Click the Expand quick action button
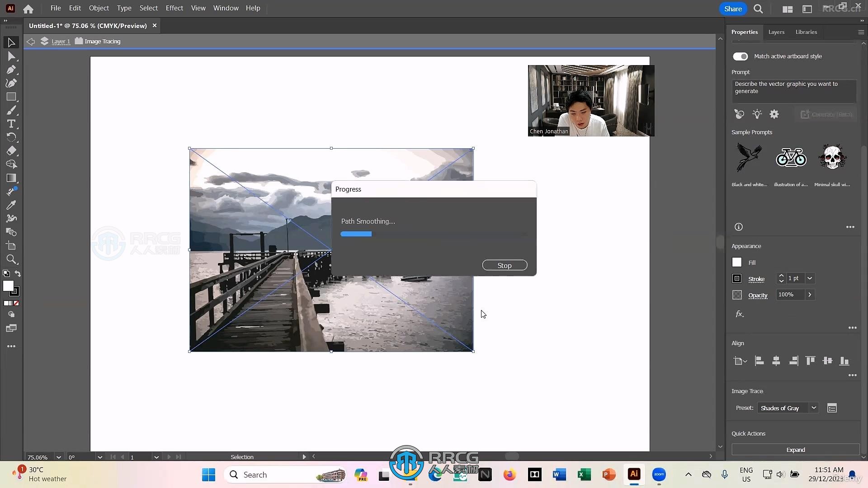This screenshot has width=868, height=488. (x=795, y=450)
